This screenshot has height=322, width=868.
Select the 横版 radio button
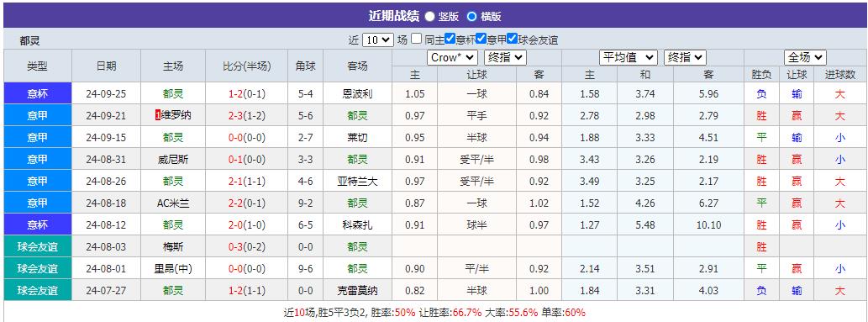[471, 17]
